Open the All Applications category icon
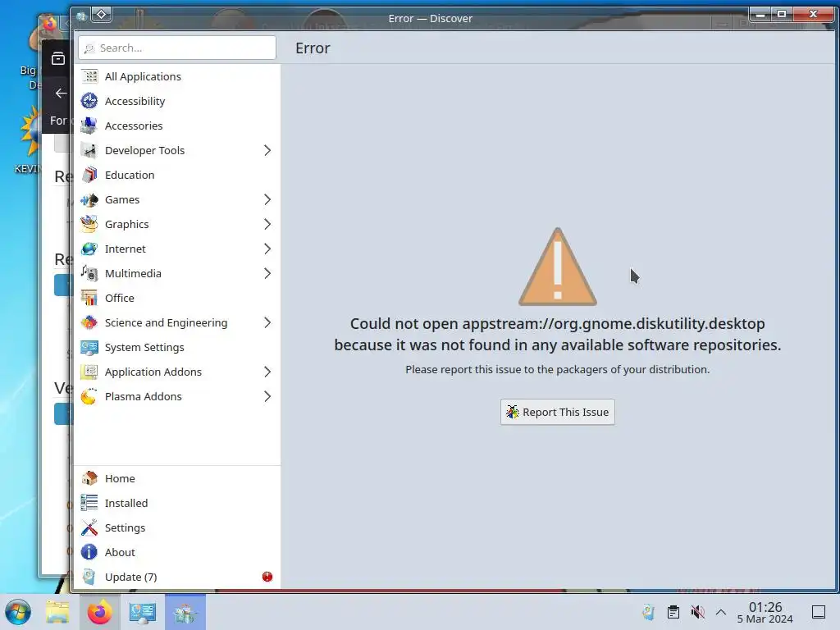 [89, 76]
